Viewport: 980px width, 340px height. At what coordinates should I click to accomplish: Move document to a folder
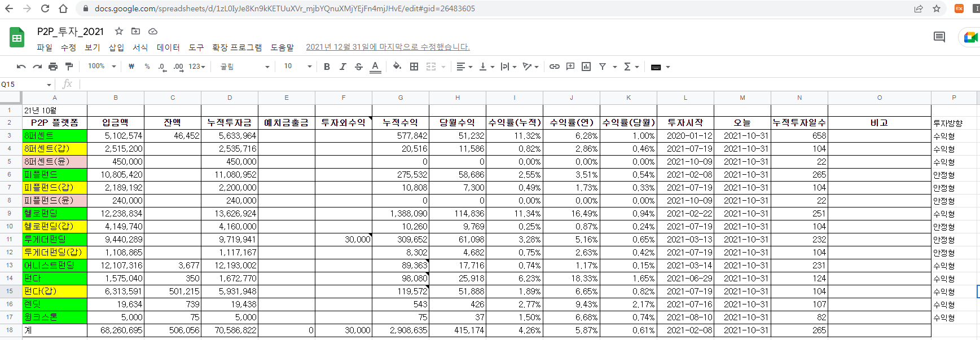pos(135,32)
